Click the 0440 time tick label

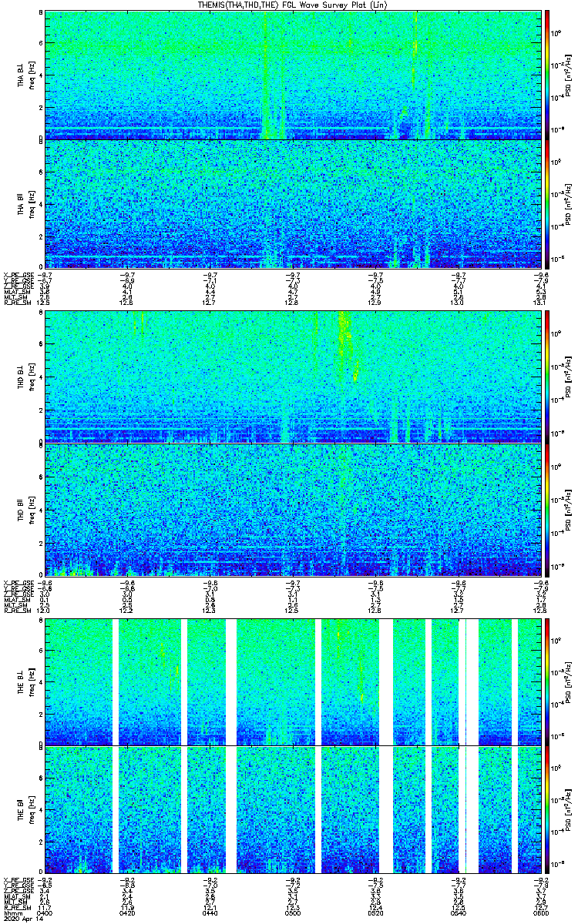(210, 913)
